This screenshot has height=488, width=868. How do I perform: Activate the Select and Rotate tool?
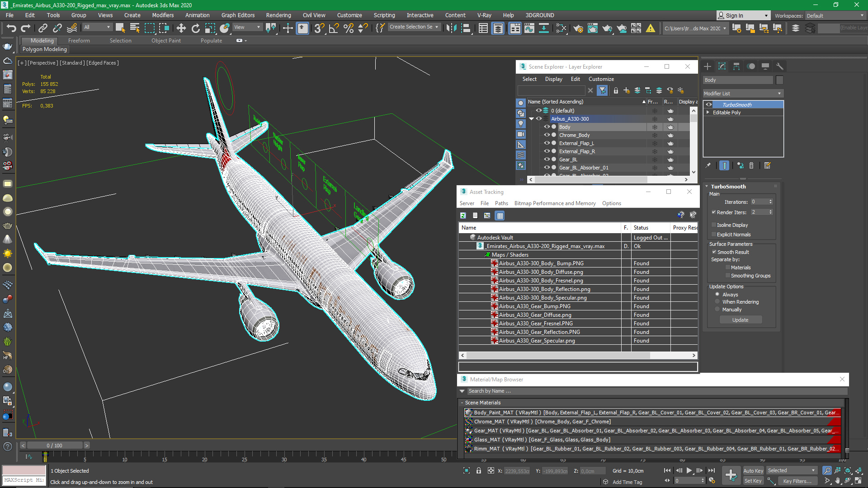tap(195, 28)
